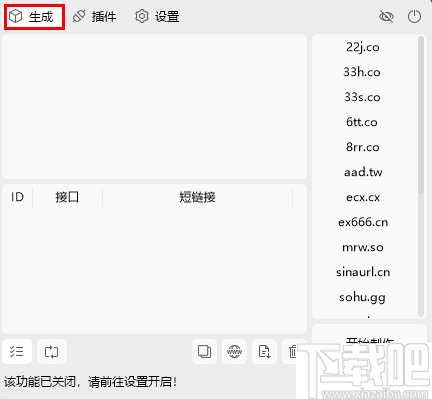Select 6tt.co in the domain list
This screenshot has height=399, width=432.
pos(363,122)
